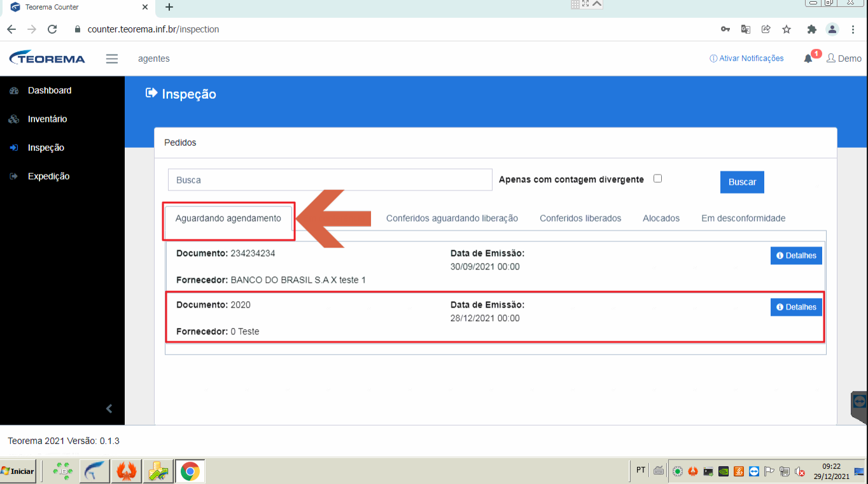Reload the page with the refresh icon
This screenshot has width=868, height=484.
click(52, 29)
